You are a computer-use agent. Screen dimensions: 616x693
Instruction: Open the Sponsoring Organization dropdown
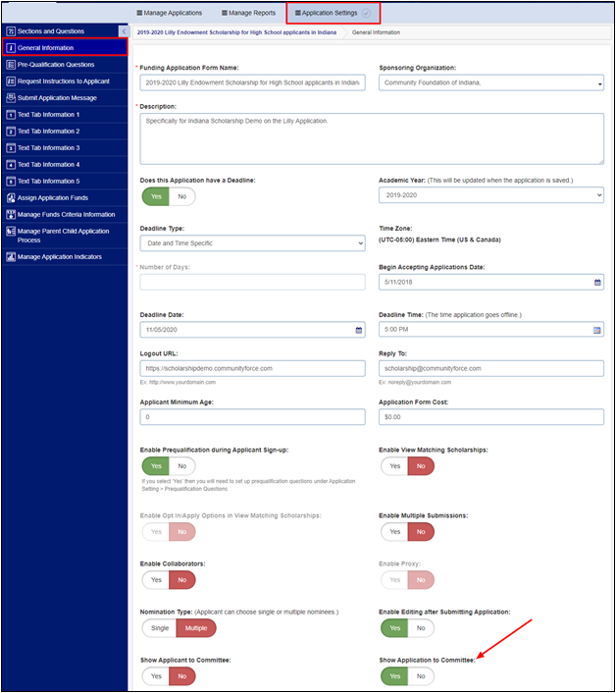click(598, 84)
